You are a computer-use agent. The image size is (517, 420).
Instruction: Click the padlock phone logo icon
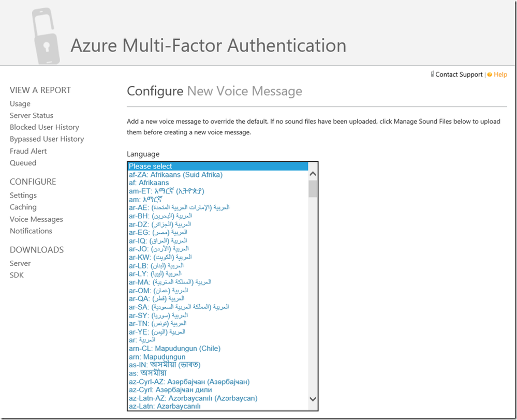pyautogui.click(x=46, y=35)
